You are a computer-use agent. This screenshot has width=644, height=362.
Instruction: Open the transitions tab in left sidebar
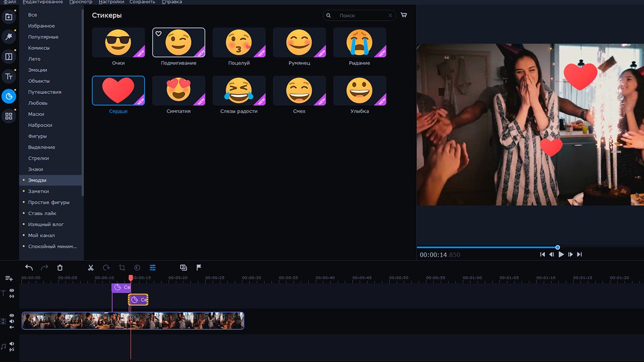coord(9,56)
